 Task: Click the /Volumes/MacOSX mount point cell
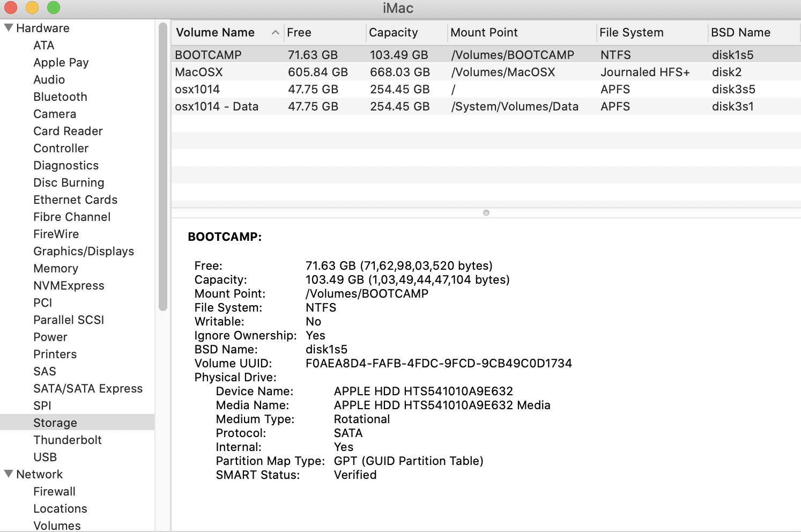(503, 72)
